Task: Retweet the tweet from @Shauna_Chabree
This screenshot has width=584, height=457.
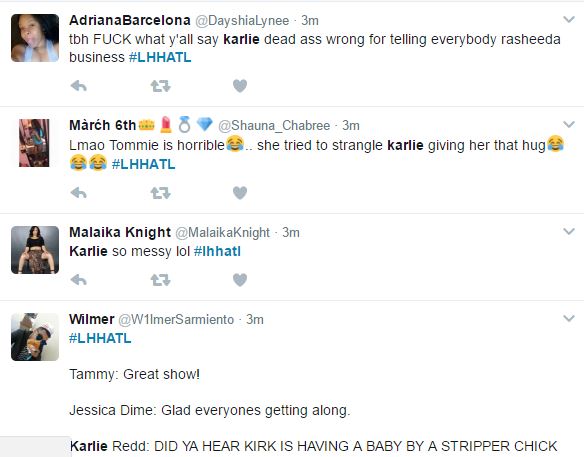Action: click(x=161, y=193)
